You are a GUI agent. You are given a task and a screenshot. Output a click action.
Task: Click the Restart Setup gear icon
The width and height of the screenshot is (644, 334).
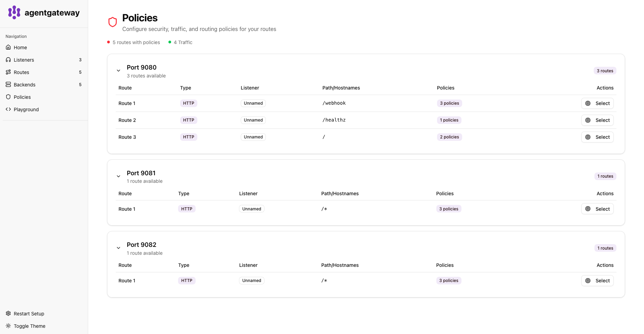[x=8, y=313]
